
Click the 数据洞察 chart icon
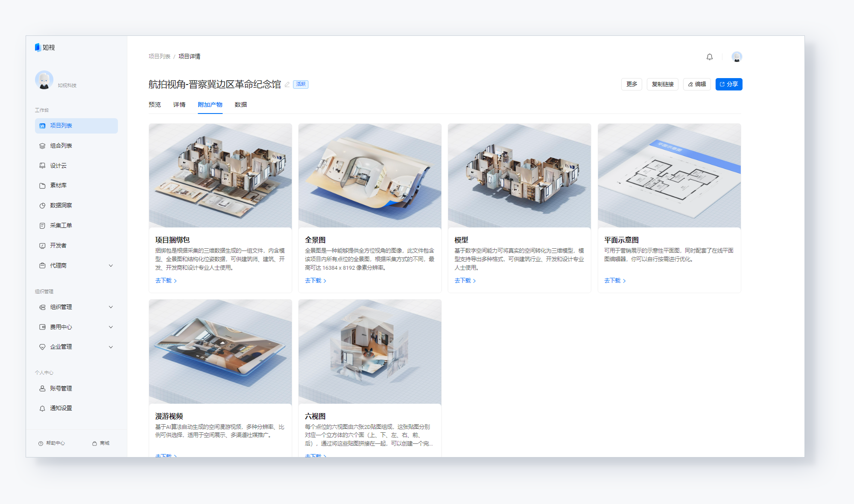pos(42,206)
